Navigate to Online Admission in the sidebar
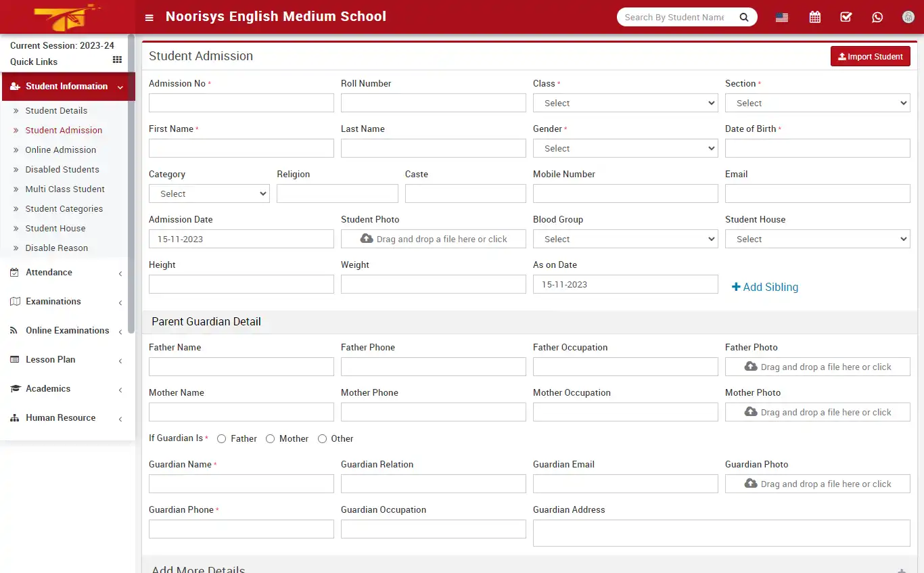This screenshot has height=573, width=924. point(61,150)
